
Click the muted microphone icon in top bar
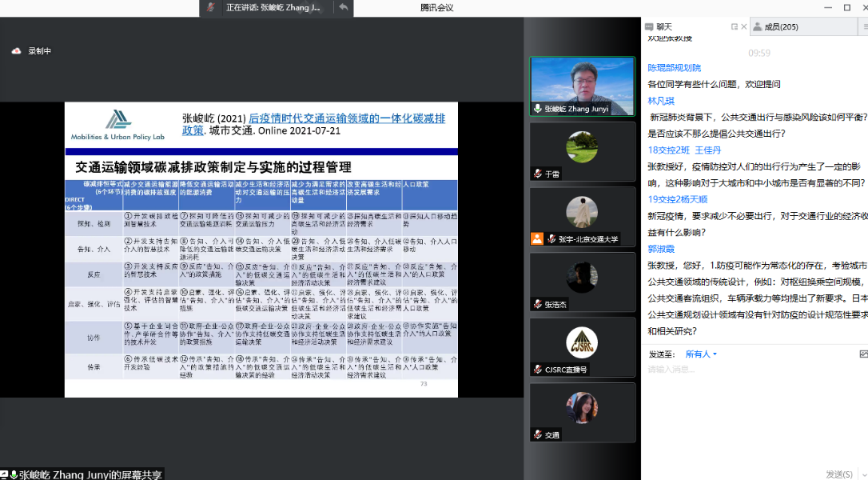click(x=211, y=7)
